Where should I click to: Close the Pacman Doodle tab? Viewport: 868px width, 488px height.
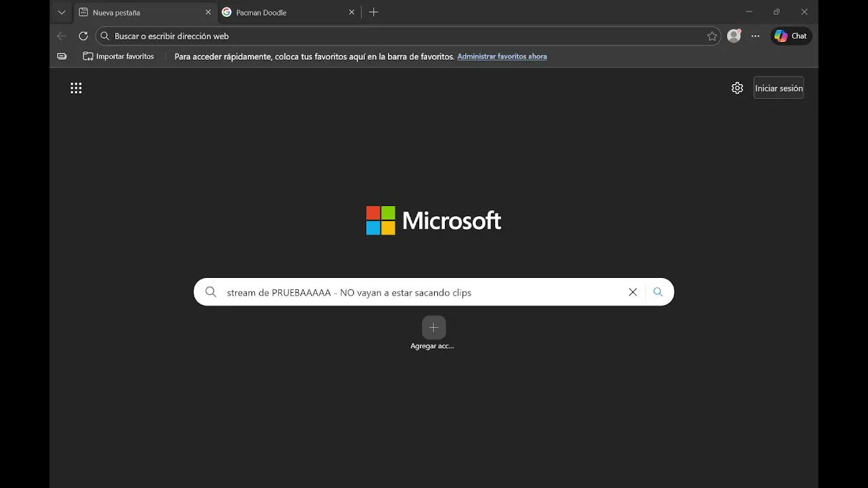tap(351, 12)
